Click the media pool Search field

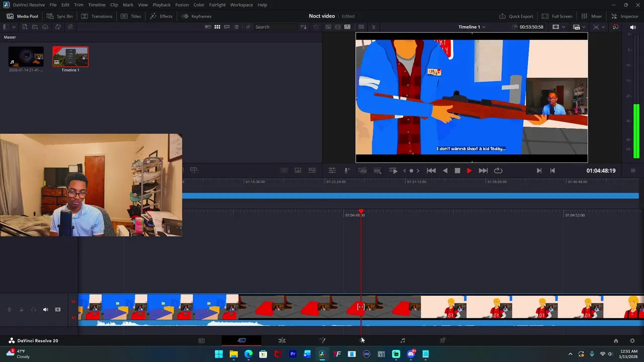click(276, 27)
